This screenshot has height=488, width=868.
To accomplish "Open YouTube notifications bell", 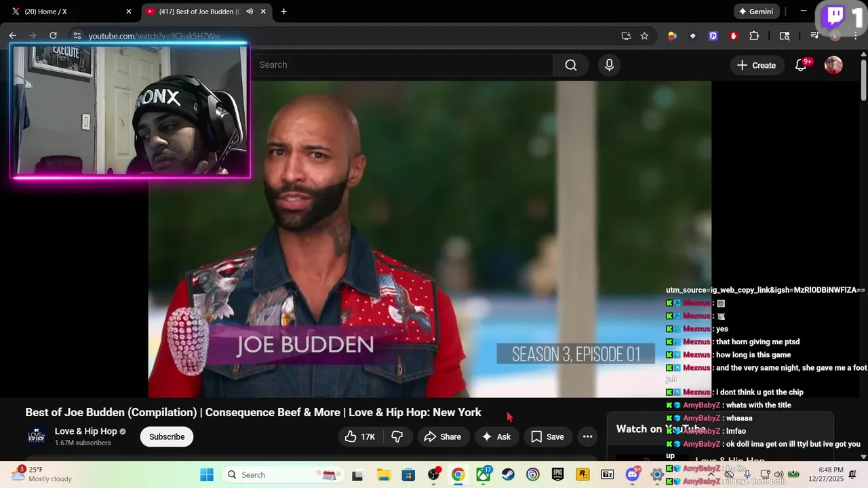I will 801,65.
